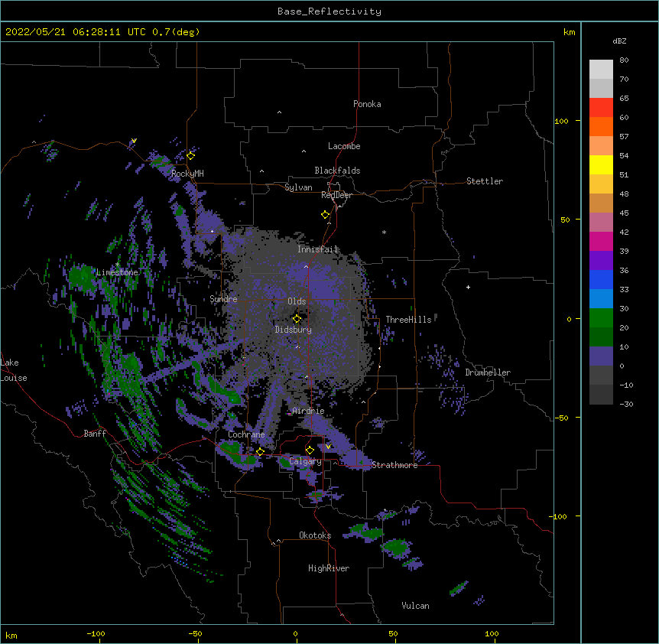The width and height of the screenshot is (659, 644).
Task: Select the red 65 dBZ color swatch
Action: point(601,107)
